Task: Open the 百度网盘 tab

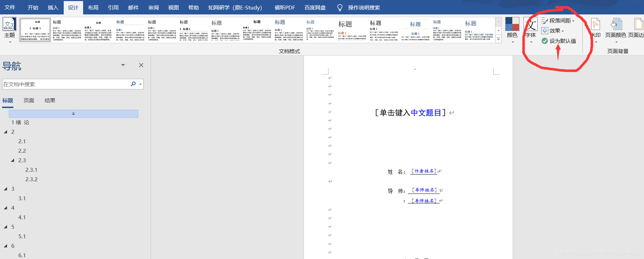Action: pyautogui.click(x=315, y=7)
